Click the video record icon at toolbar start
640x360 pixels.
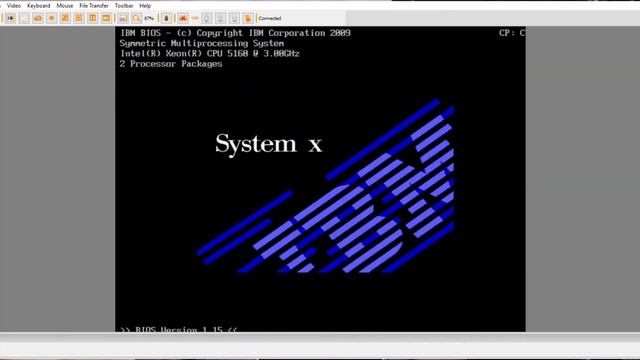click(11, 18)
